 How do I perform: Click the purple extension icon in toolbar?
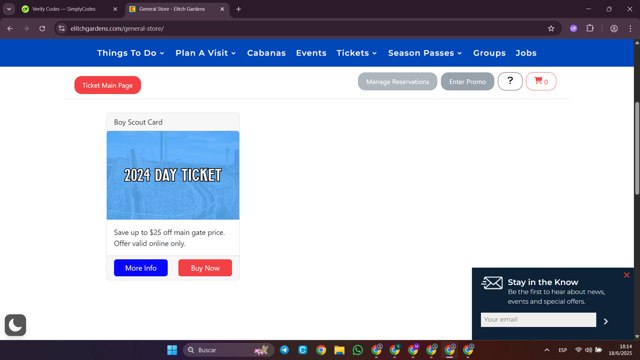(573, 29)
